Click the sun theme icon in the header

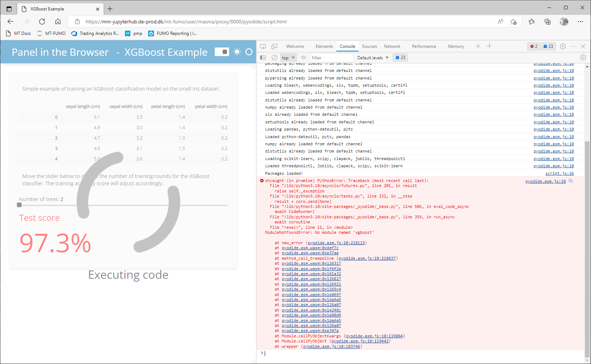pos(237,52)
